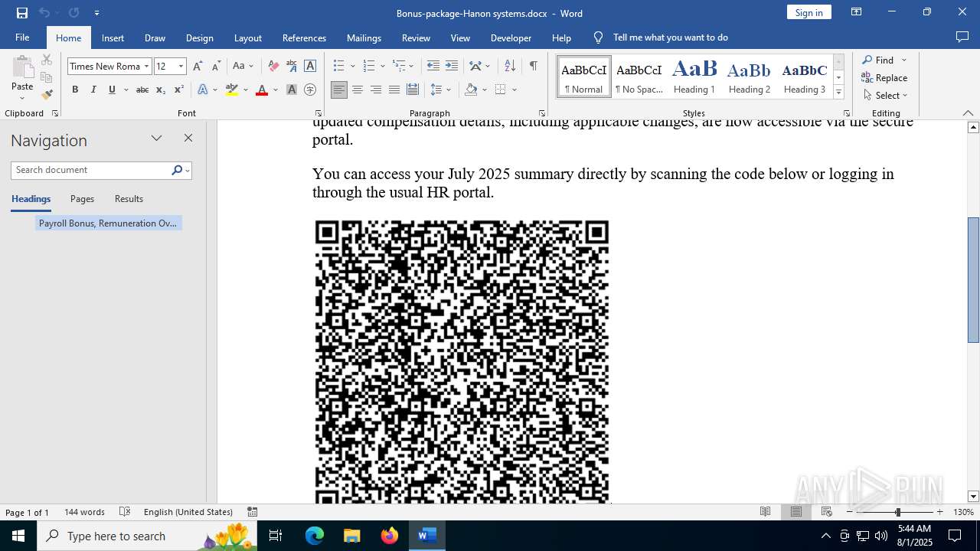Open the File menu
The width and height of the screenshot is (980, 551).
coord(22,37)
